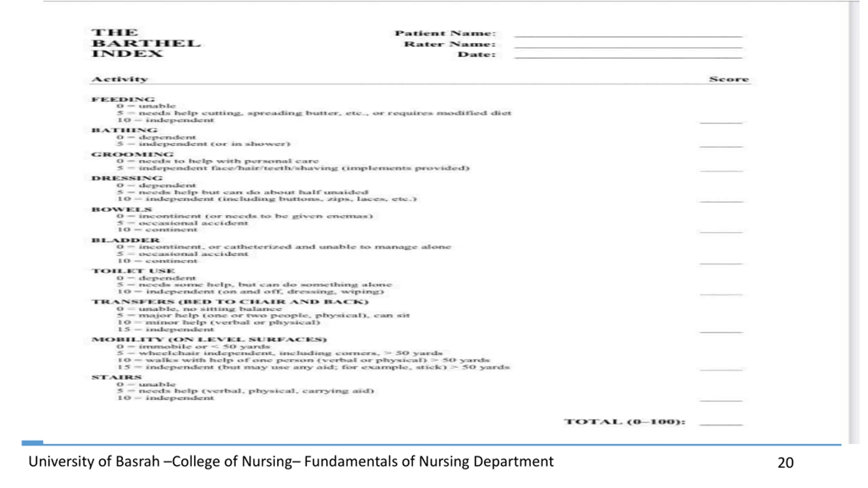This screenshot has width=868, height=488.
Task: Click the Grooming score blank
Action: (x=721, y=170)
